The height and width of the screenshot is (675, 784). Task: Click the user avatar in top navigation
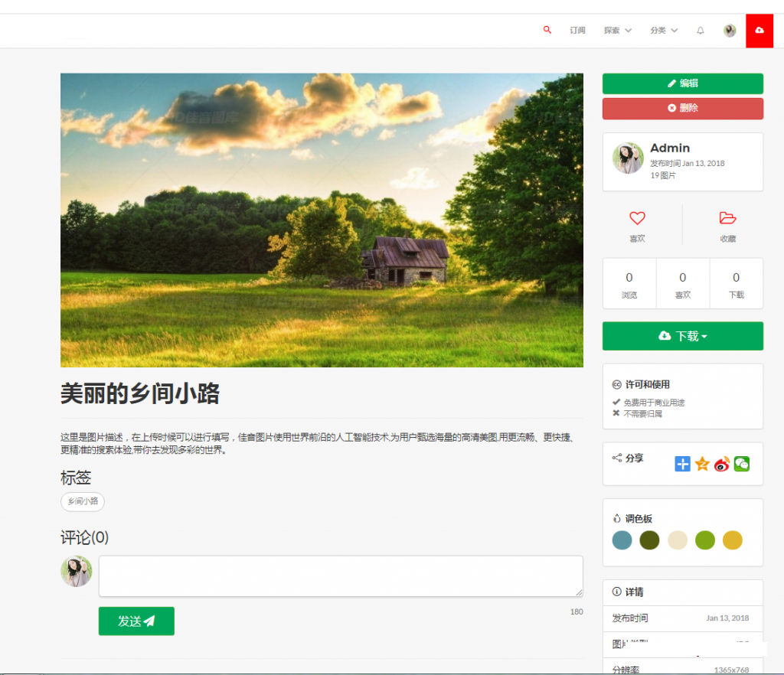730,31
